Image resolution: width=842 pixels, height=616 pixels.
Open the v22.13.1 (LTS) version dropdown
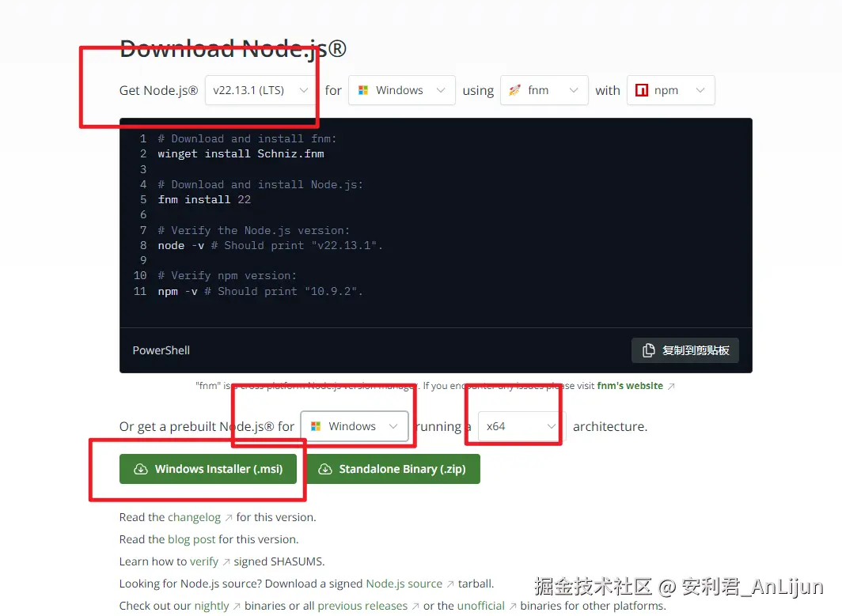click(260, 90)
